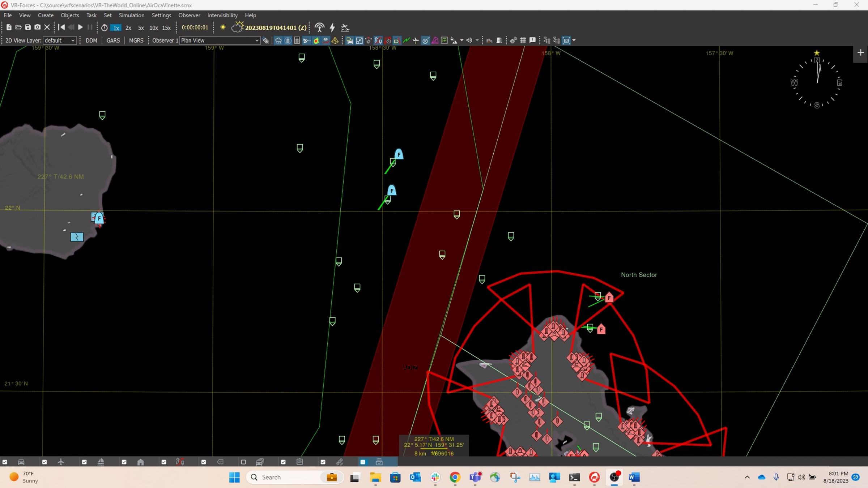Save scenario with floppy disk icon

coord(28,27)
